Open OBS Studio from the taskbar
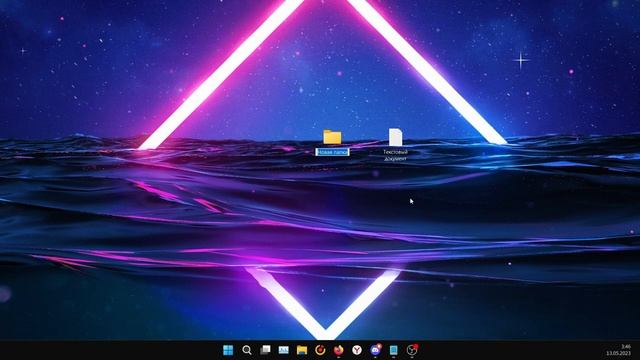This screenshot has width=640, height=360. tap(412, 349)
